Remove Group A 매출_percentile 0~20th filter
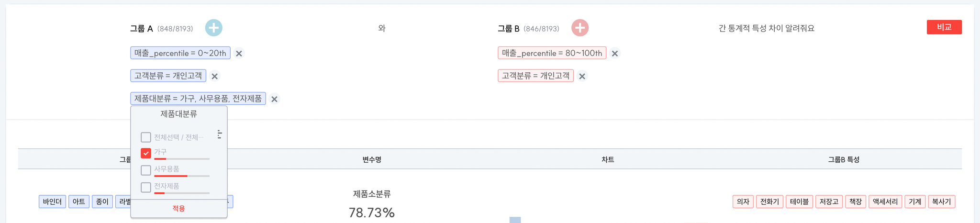The width and height of the screenshot is (980, 223). pyautogui.click(x=239, y=53)
